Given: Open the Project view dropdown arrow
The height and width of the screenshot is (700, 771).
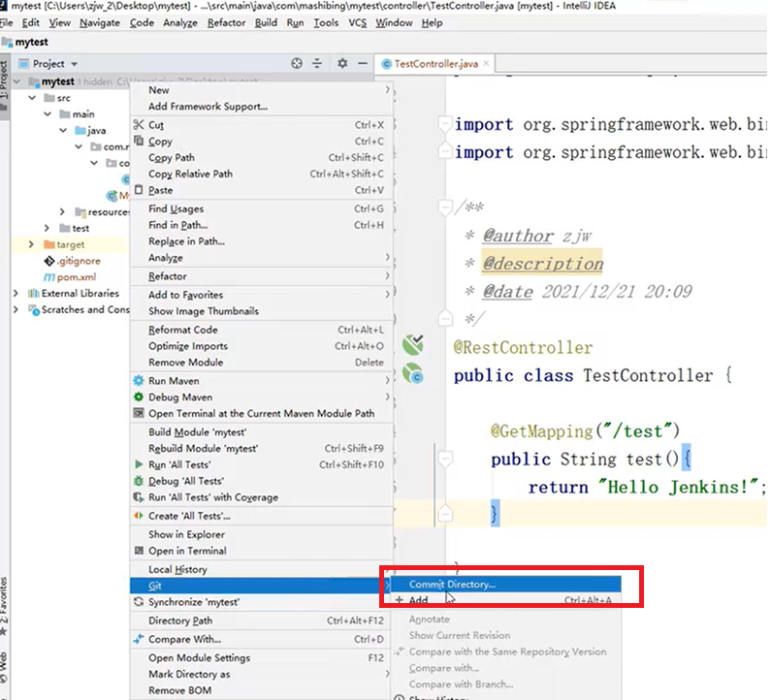Looking at the screenshot, I should 75,64.
